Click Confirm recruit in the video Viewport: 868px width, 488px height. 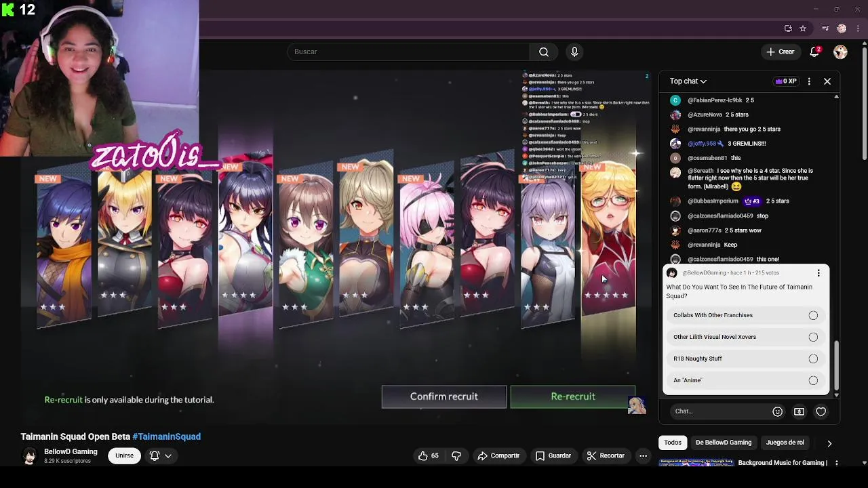click(x=444, y=396)
